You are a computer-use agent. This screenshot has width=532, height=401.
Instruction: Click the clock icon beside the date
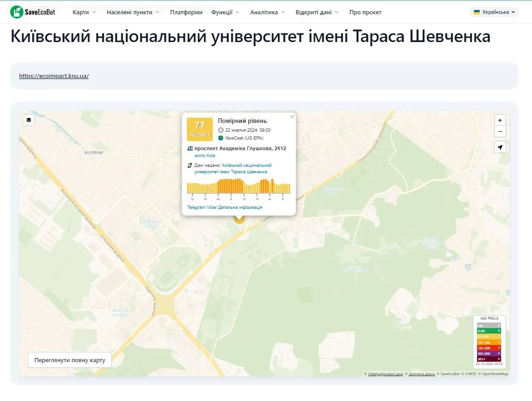point(221,130)
